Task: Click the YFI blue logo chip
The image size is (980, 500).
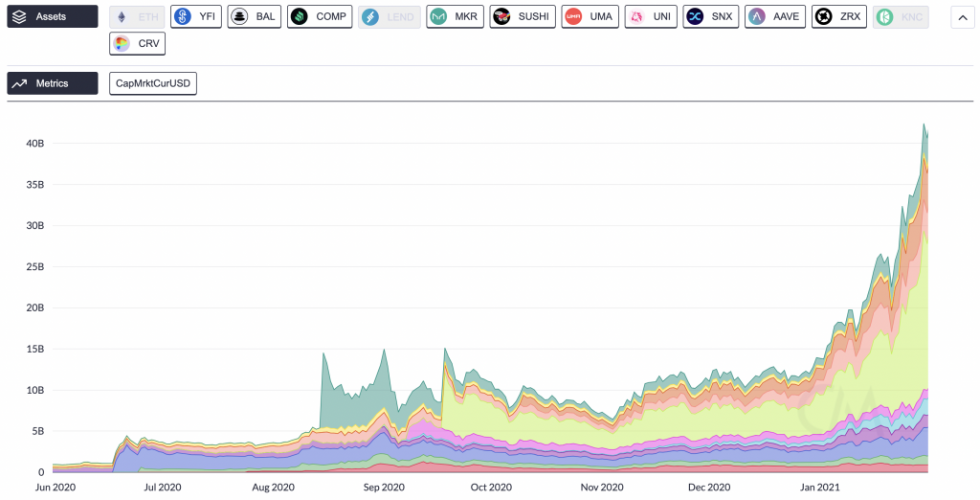Action: [x=195, y=17]
